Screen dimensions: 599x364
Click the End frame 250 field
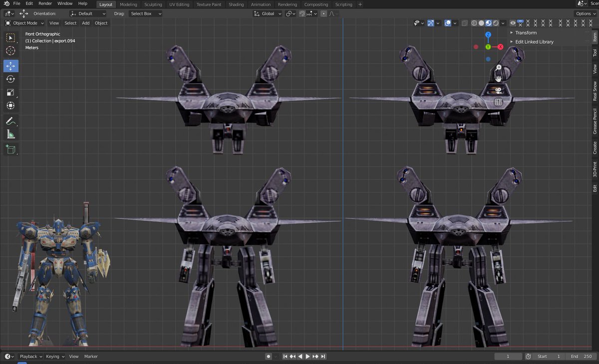click(x=581, y=357)
